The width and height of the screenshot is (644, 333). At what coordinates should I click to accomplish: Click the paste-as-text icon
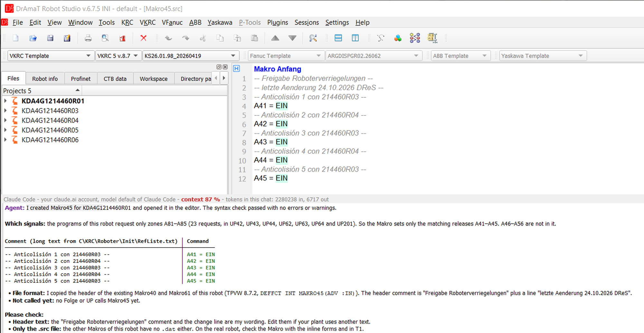tap(237, 38)
